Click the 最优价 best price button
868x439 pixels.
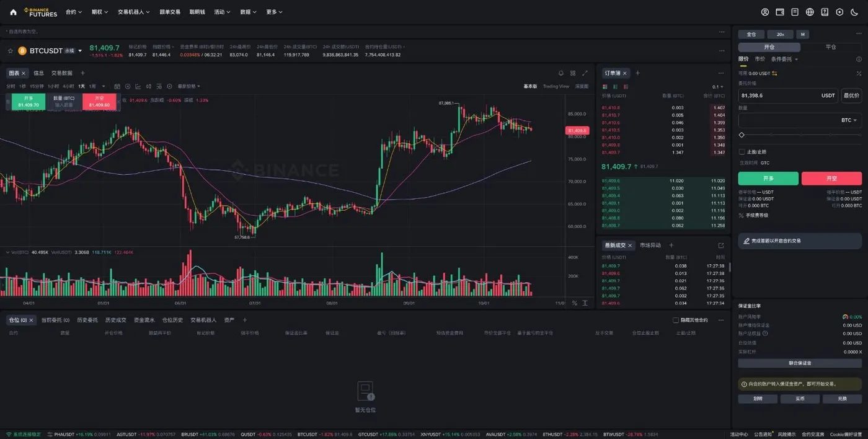[851, 95]
